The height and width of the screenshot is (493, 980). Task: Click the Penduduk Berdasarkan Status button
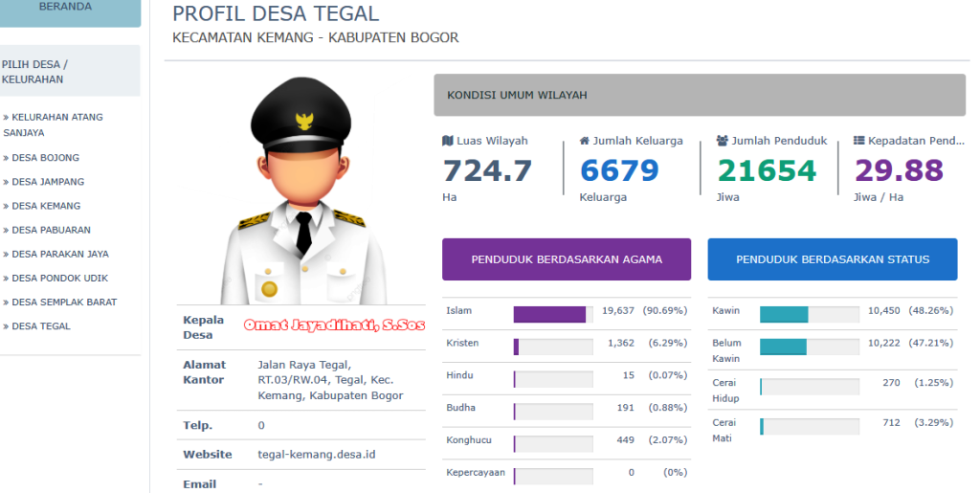point(832,259)
